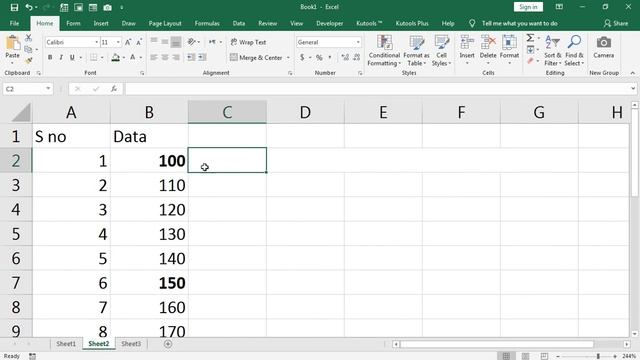The image size is (640, 360).
Task: Switch to the Insert ribbon tab
Action: click(101, 23)
